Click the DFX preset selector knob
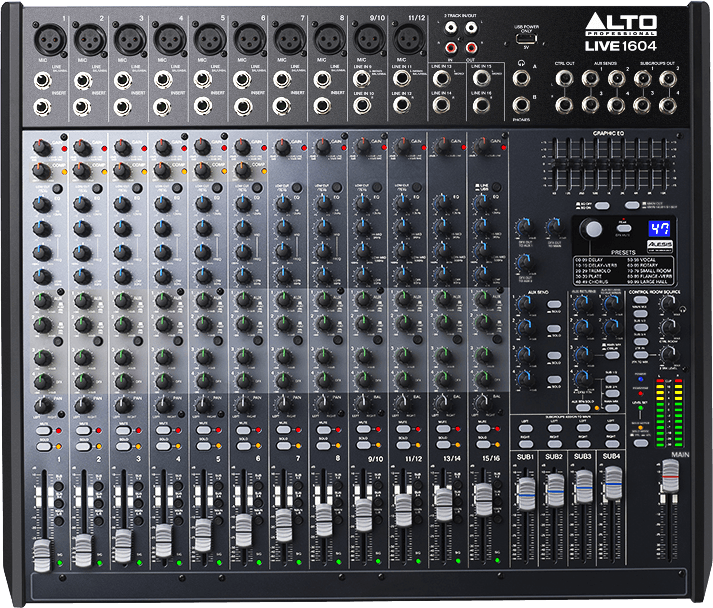 point(593,229)
